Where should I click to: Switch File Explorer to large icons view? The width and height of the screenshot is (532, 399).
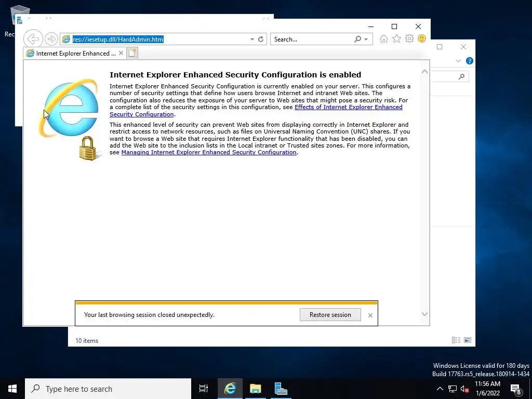tap(468, 340)
